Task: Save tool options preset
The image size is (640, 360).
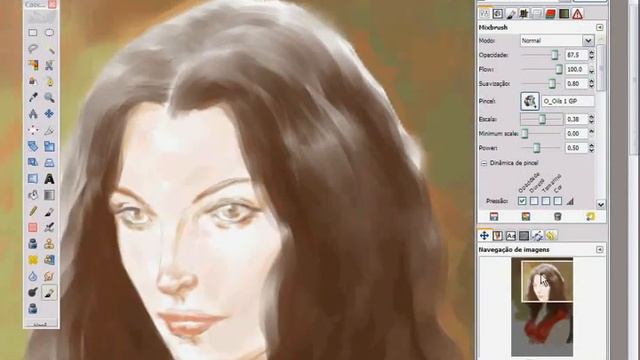Action: pyautogui.click(x=494, y=217)
